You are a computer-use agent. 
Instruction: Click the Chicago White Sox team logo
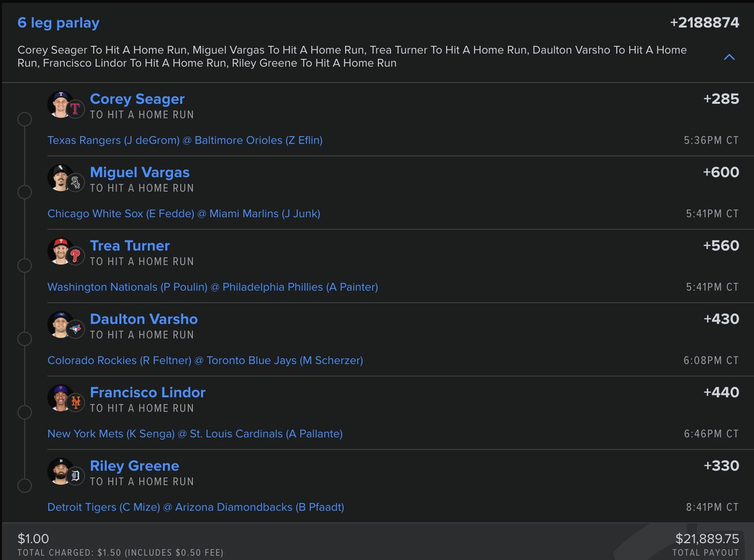pos(75,183)
